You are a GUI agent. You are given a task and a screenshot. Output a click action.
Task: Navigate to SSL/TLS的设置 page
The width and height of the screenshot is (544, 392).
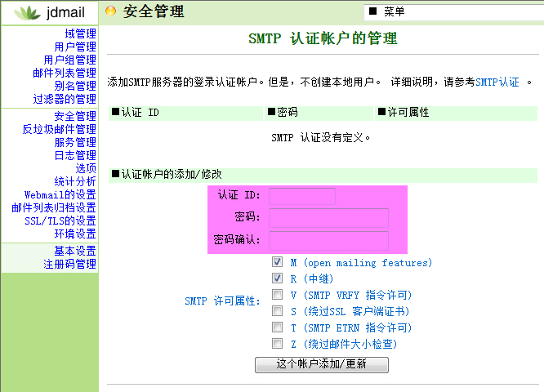click(60, 220)
